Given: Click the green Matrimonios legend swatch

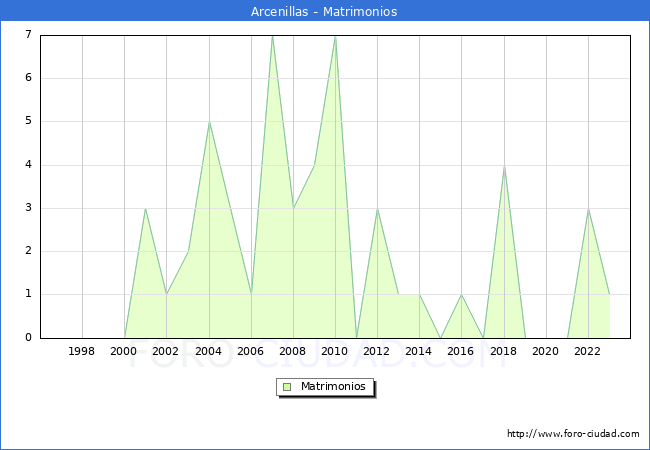Looking at the screenshot, I should pyautogui.click(x=287, y=387).
